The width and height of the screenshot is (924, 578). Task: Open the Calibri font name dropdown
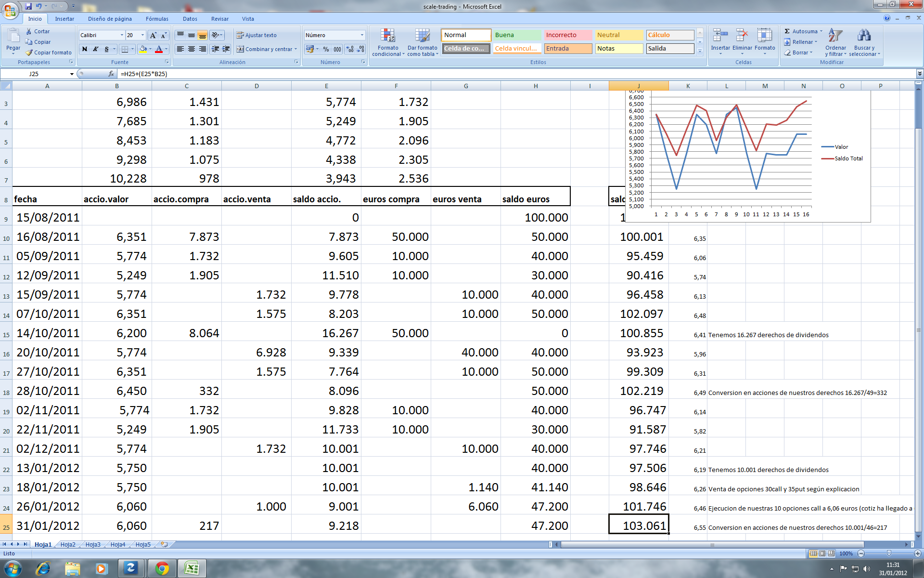pyautogui.click(x=121, y=35)
